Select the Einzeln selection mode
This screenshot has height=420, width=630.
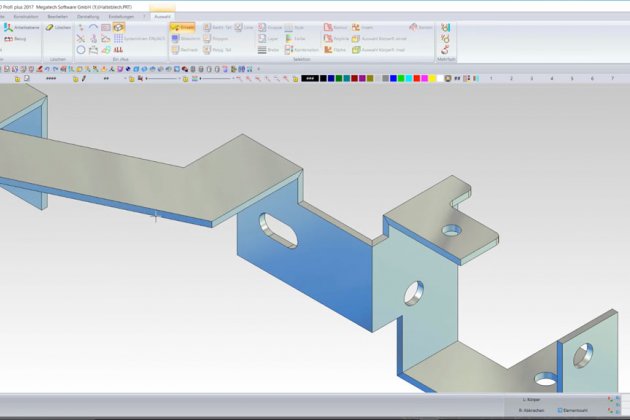pyautogui.click(x=182, y=27)
